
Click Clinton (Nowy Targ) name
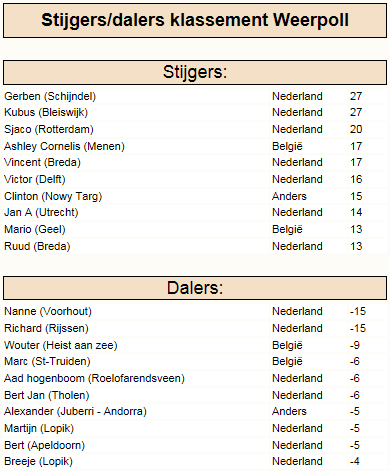point(53,196)
